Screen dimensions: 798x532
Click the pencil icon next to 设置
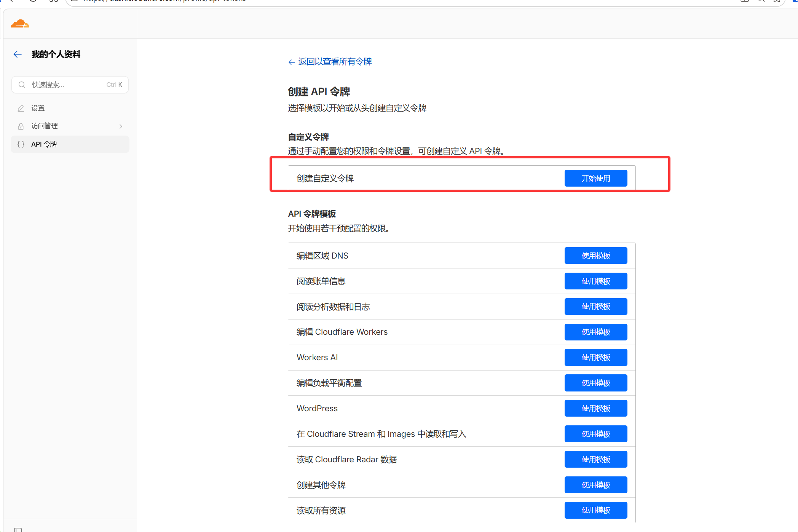pyautogui.click(x=21, y=109)
